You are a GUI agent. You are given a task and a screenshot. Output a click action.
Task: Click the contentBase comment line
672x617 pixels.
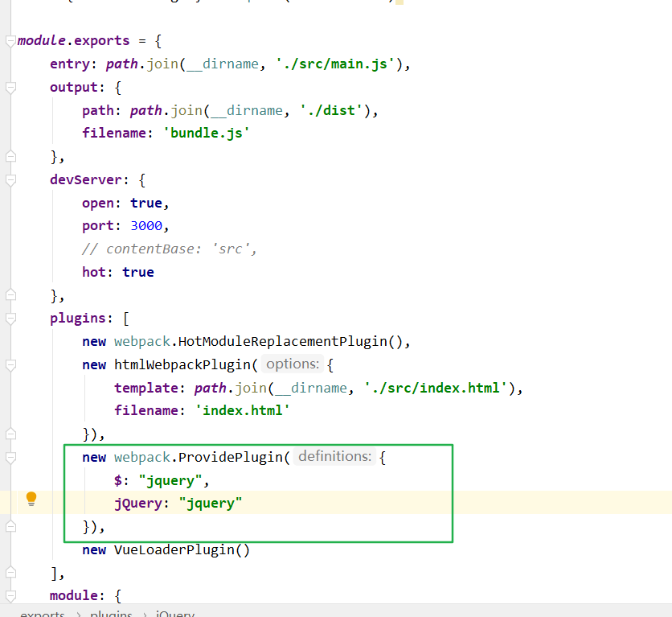pos(170,249)
